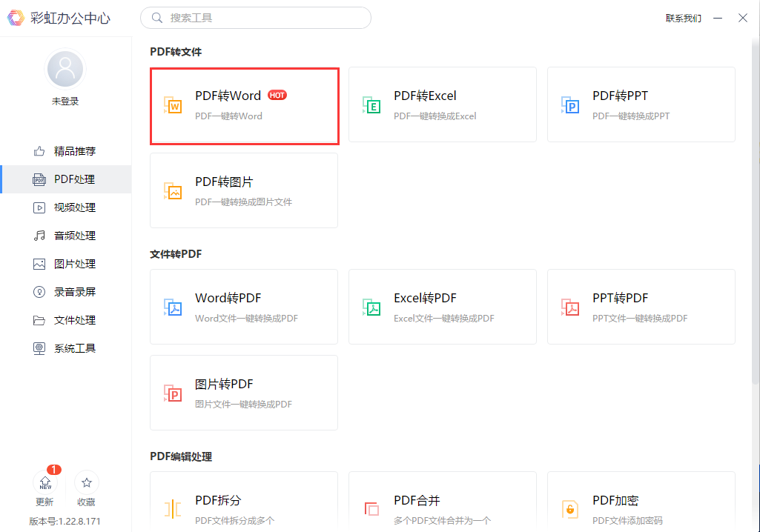Click the PDF合并 merge icon

371,509
